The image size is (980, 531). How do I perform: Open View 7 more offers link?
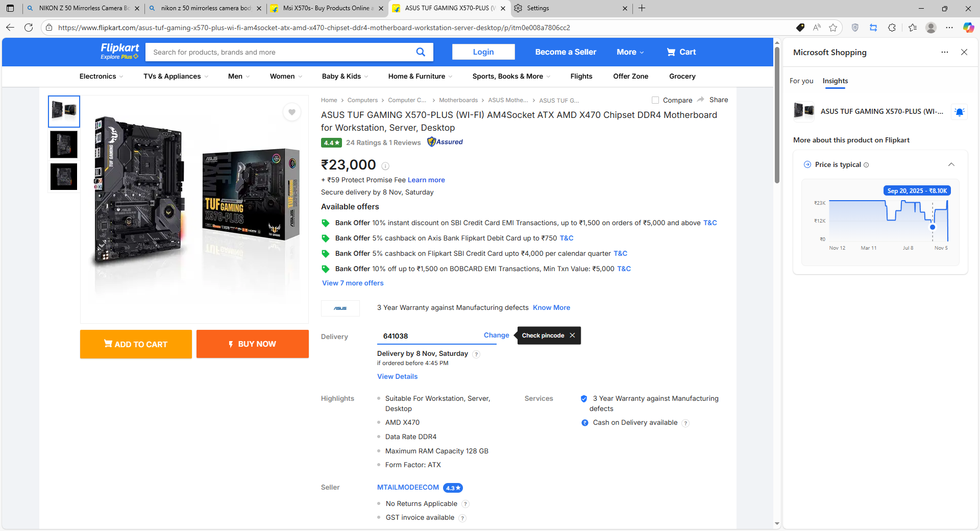point(353,283)
